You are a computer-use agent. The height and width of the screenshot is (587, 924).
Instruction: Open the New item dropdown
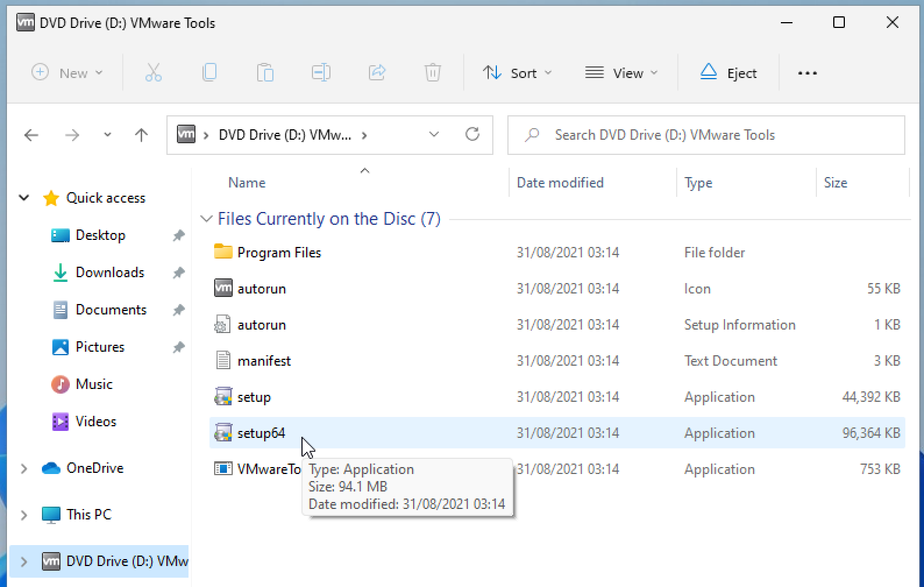(66, 73)
